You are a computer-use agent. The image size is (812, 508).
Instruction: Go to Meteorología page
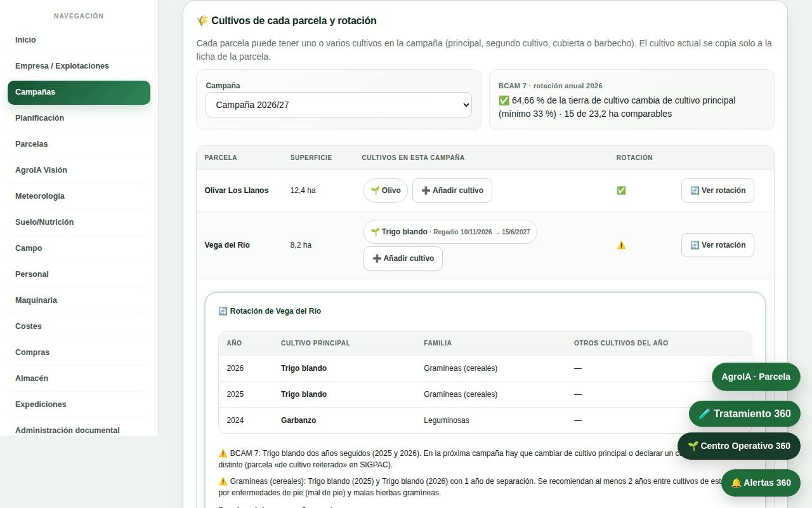pyautogui.click(x=79, y=196)
